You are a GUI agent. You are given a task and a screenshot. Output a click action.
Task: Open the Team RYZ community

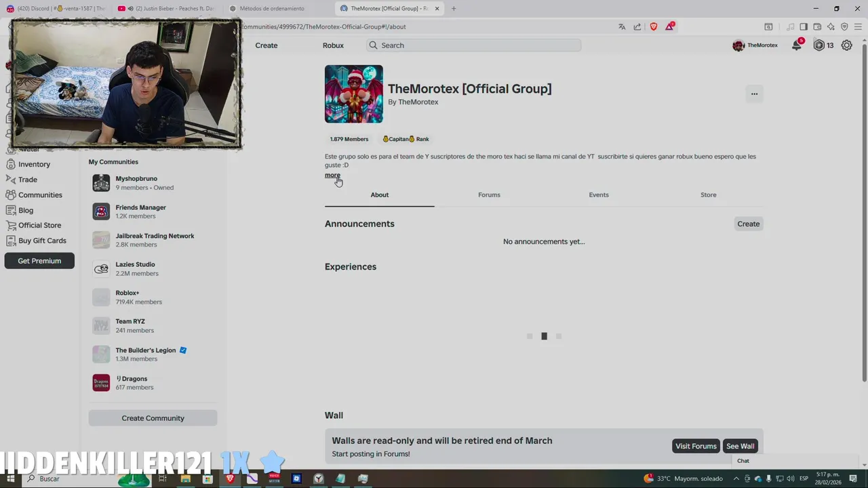click(x=153, y=325)
